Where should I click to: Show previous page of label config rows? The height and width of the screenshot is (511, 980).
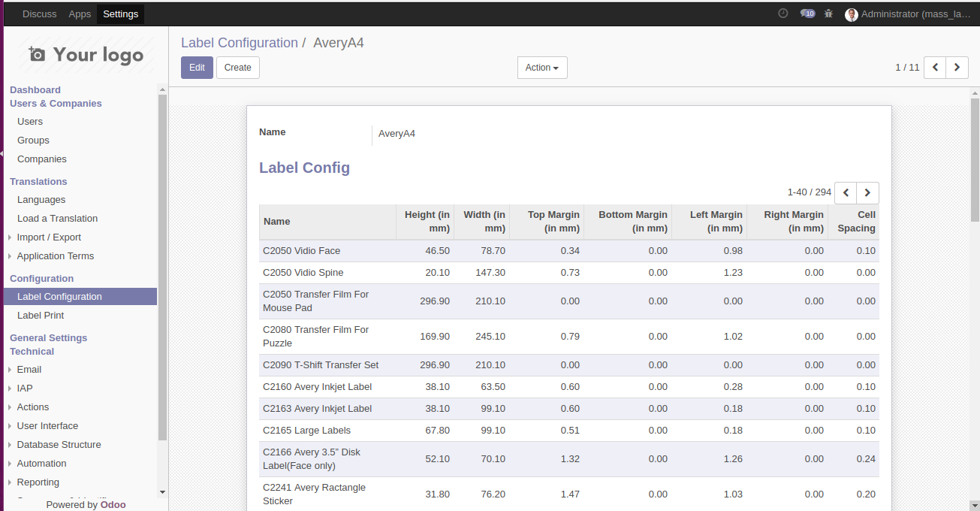[x=846, y=193]
